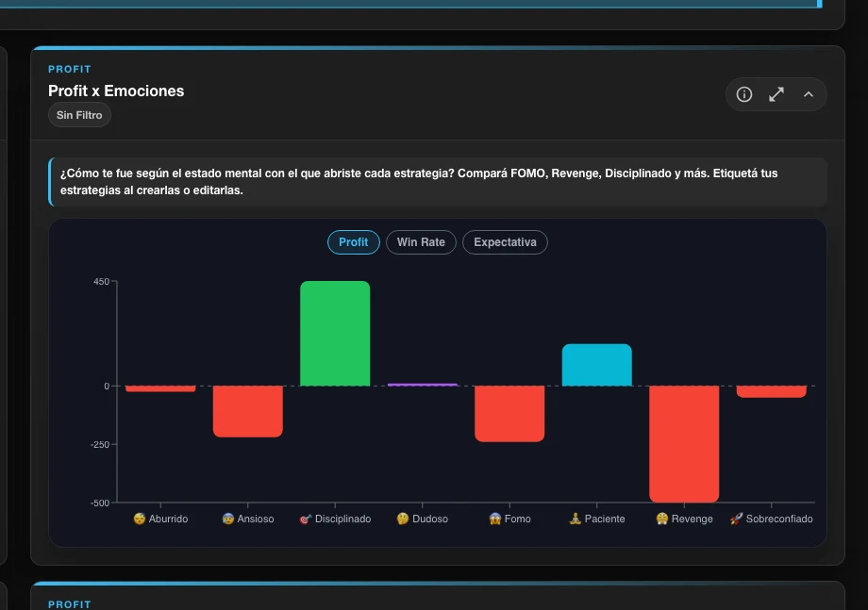Switch to the Expectativa tab

pos(505,242)
